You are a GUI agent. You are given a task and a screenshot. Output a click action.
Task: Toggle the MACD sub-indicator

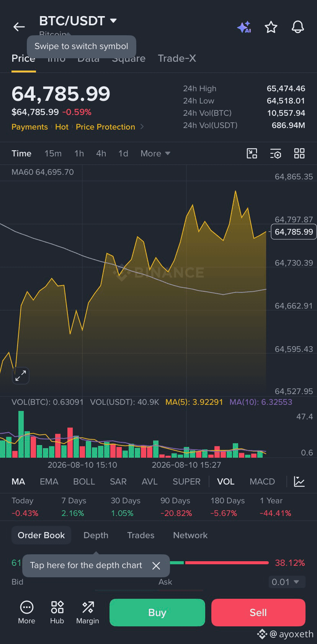(x=262, y=482)
